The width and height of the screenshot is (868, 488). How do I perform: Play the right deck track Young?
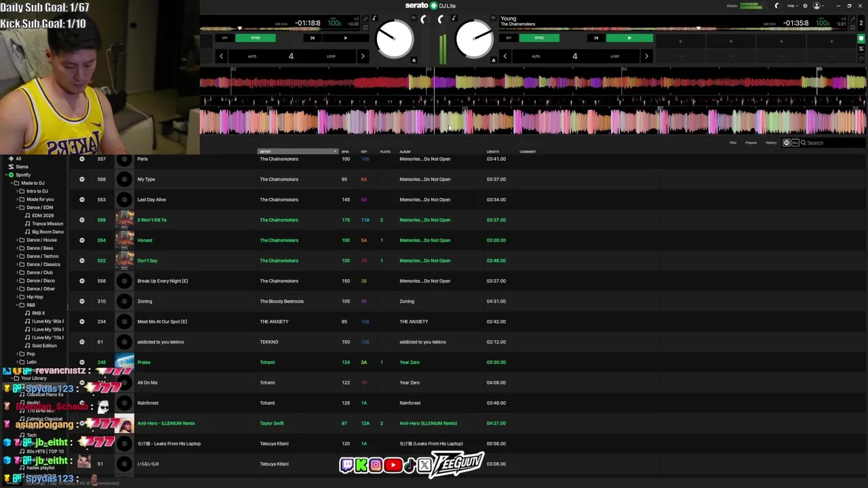629,38
